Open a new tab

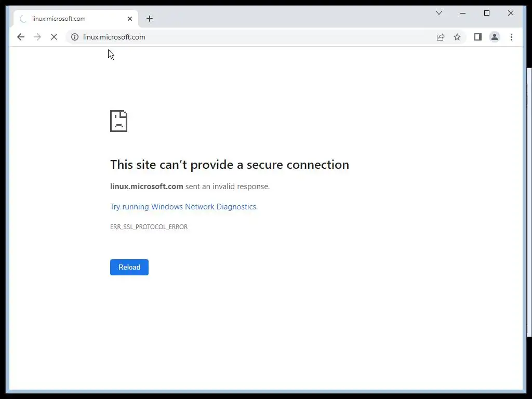click(x=150, y=19)
